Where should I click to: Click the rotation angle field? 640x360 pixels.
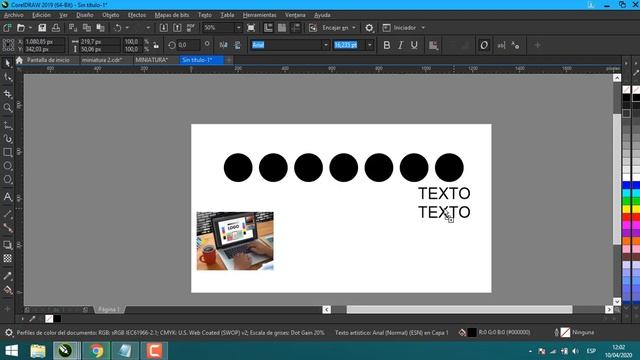(x=189, y=45)
